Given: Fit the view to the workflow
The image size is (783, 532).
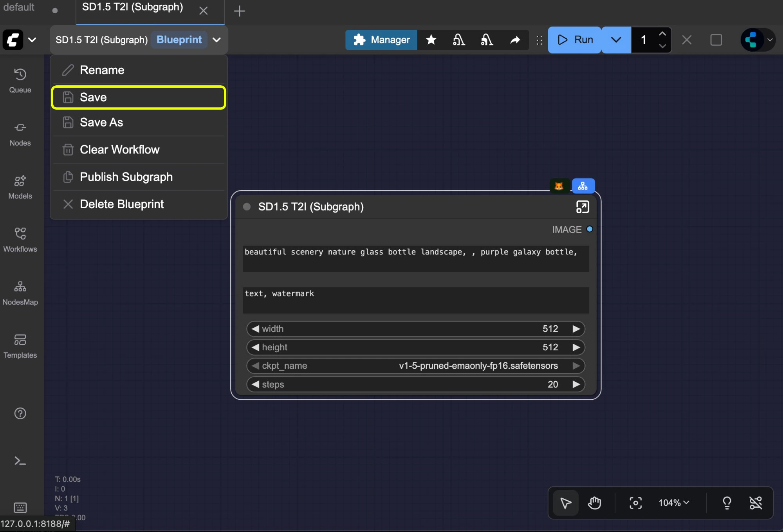Looking at the screenshot, I should [x=636, y=503].
